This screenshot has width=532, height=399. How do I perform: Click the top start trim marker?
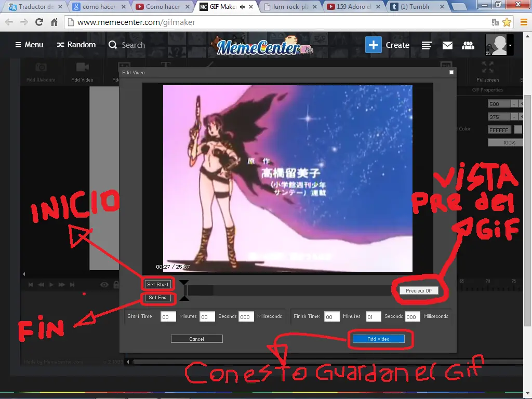tap(184, 283)
